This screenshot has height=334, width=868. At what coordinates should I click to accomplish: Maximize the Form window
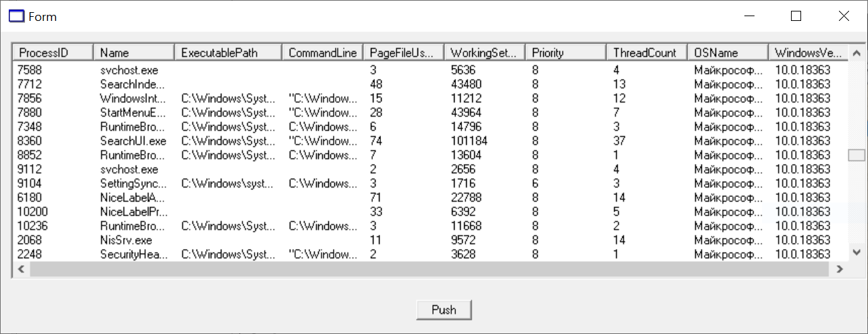[x=796, y=16]
